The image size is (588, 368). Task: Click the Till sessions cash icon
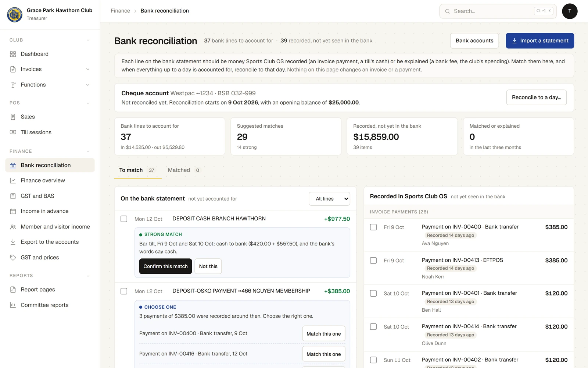pyautogui.click(x=13, y=132)
